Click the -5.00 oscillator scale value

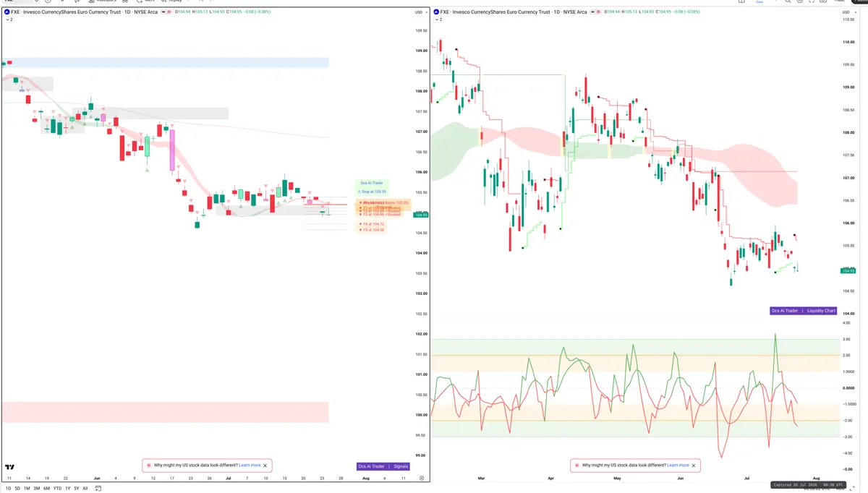coord(846,469)
